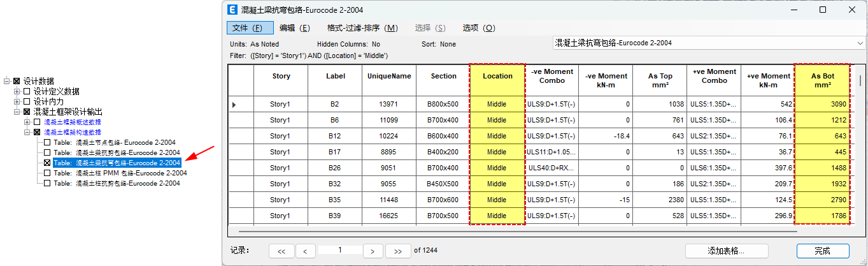
Task: Click the As Bot value 3090
Action: (x=822, y=104)
